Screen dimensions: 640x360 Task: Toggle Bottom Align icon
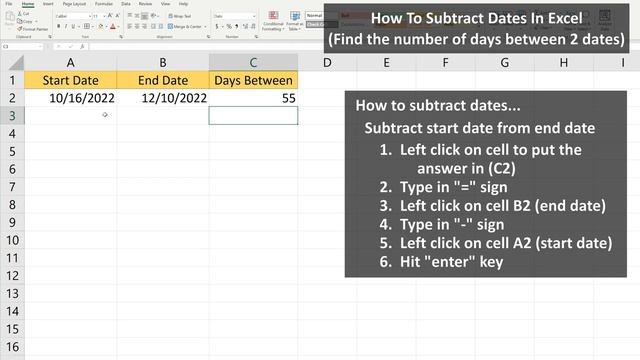point(145,16)
